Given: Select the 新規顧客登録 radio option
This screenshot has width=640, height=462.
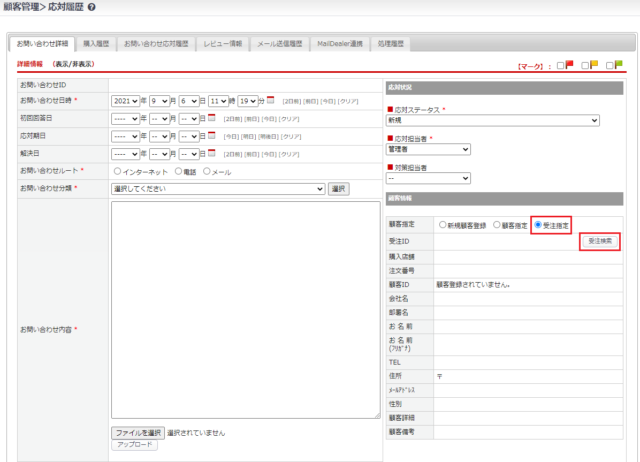Looking at the screenshot, I should pos(442,225).
